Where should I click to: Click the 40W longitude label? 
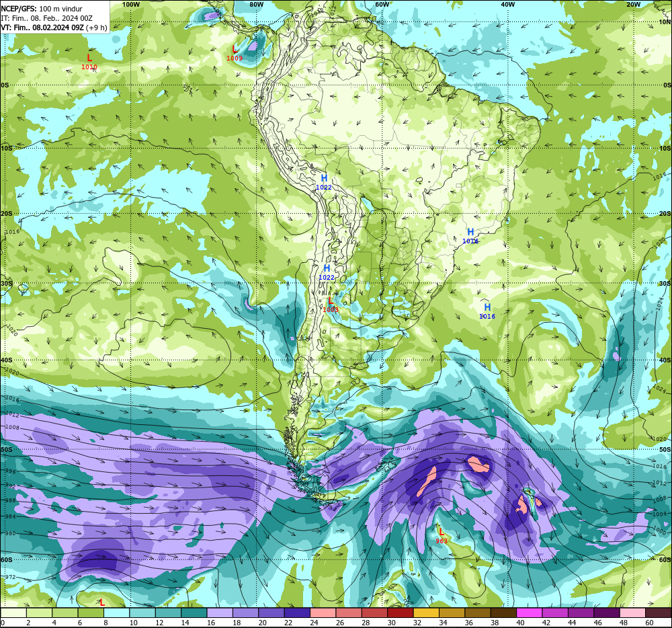[x=508, y=4]
